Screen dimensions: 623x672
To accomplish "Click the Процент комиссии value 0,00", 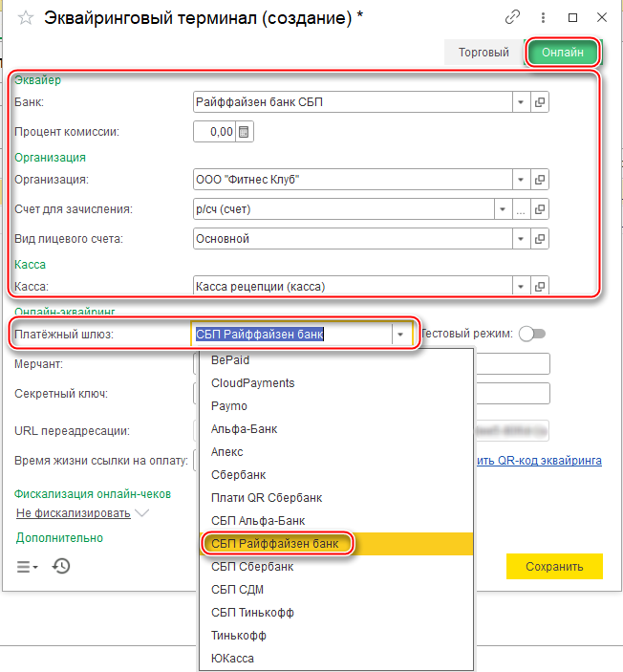I will click(214, 132).
